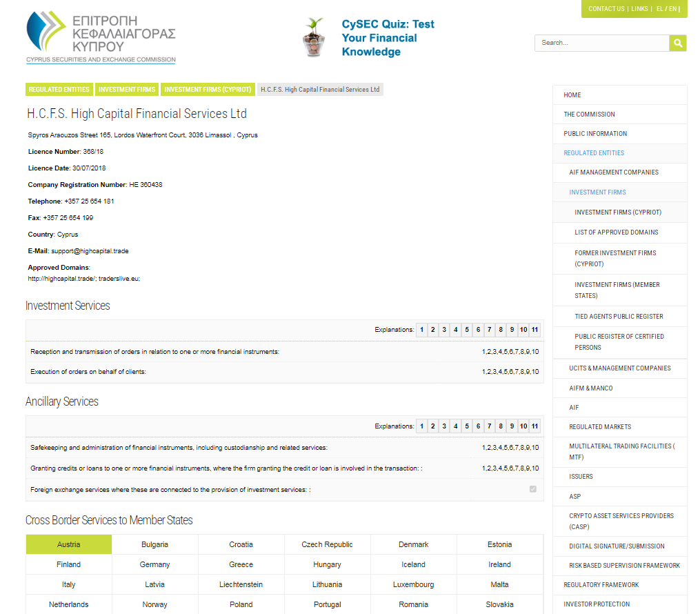The height and width of the screenshot is (614, 700).
Task: Select Luxembourg in member states table
Action: click(413, 584)
